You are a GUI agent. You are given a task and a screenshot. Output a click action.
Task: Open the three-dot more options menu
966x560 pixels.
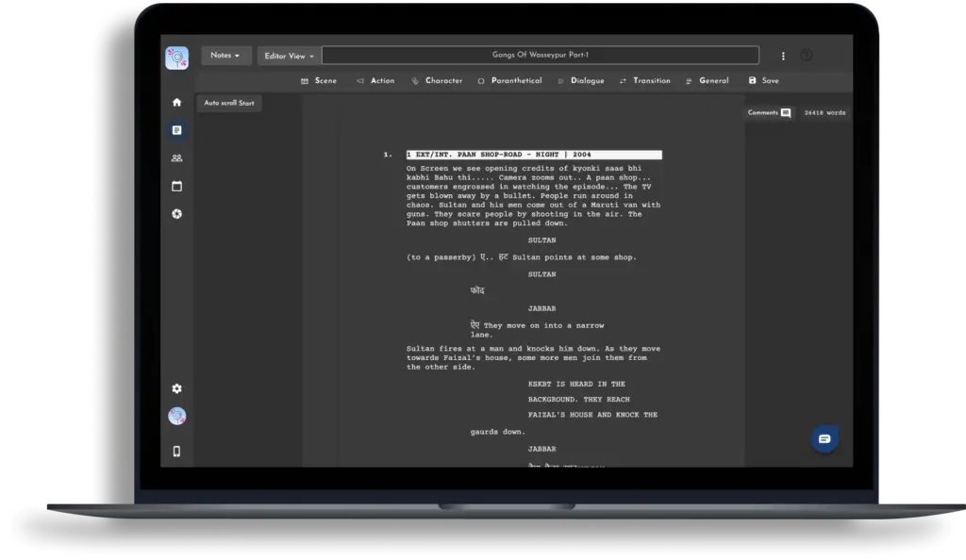[x=783, y=56]
